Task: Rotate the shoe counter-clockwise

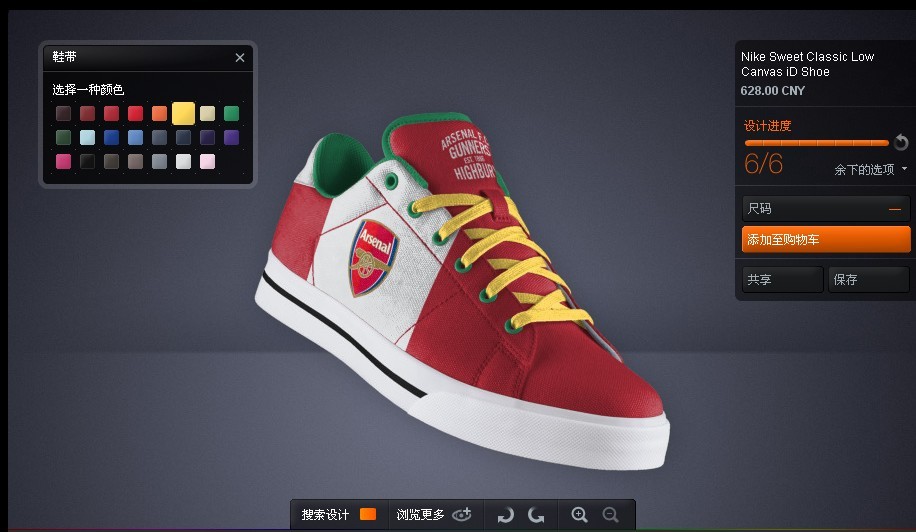Action: (x=505, y=515)
